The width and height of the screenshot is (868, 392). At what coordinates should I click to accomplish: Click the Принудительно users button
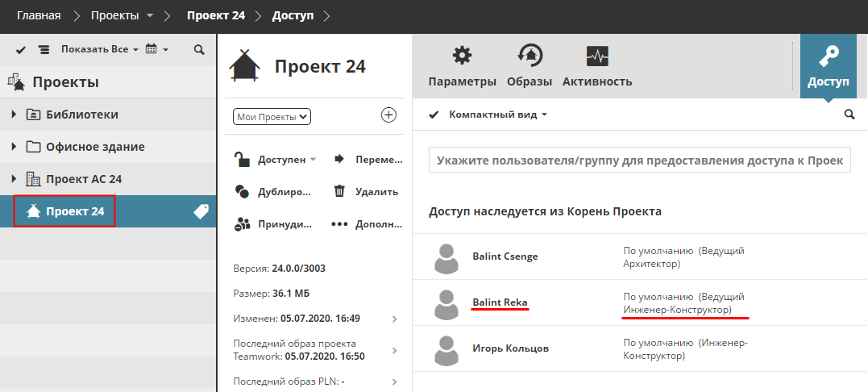click(273, 224)
